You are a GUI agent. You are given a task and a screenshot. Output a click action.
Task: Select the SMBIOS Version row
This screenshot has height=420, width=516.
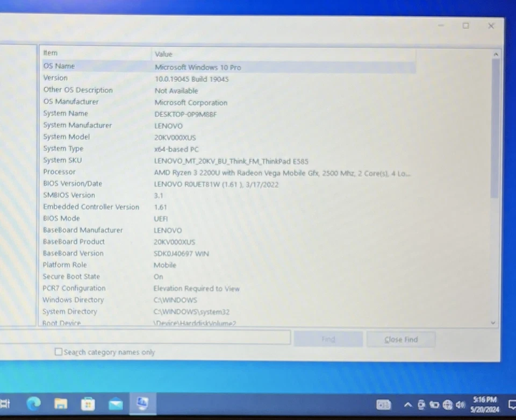[x=229, y=196]
